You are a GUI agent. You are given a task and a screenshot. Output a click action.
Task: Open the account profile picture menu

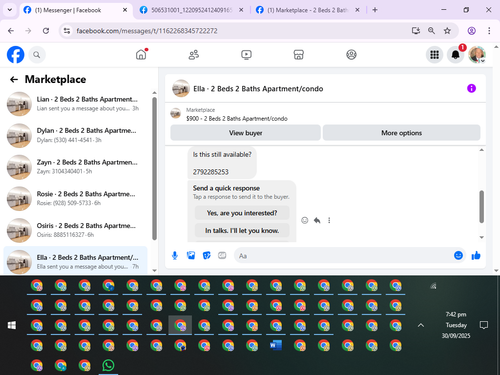477,55
